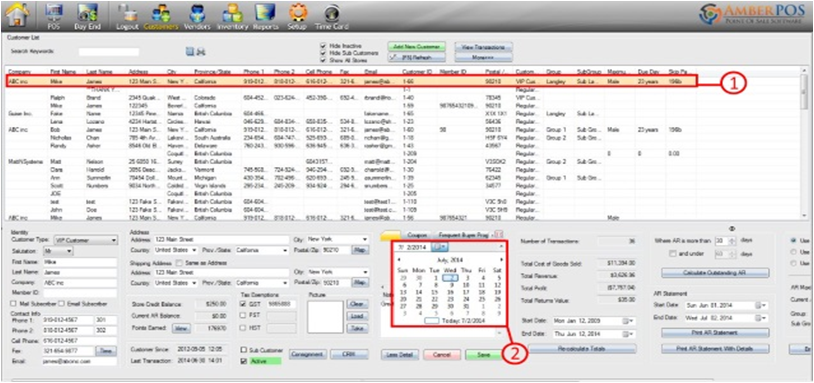Screen dimensions: 814x383
Task: Click the Logout icon
Action: (126, 17)
